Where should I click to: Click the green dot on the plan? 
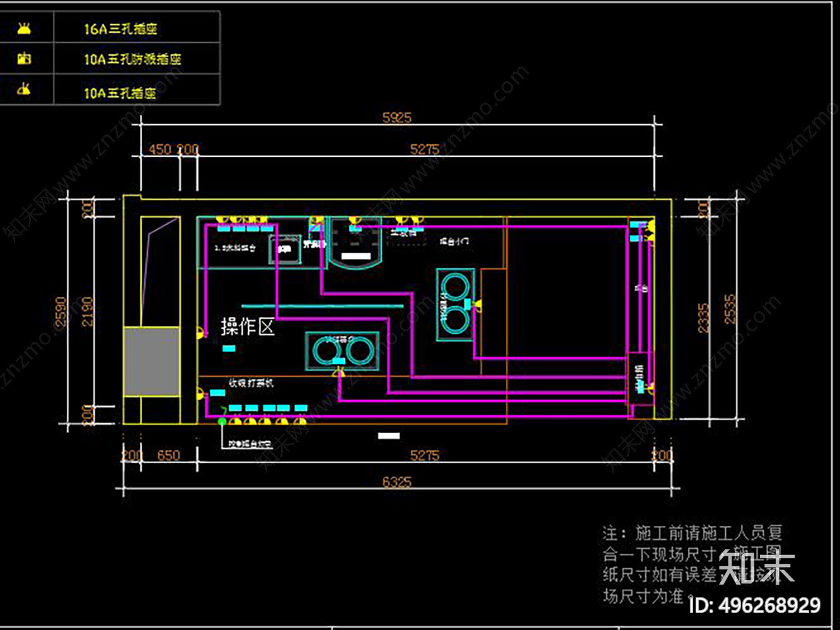pos(222,421)
